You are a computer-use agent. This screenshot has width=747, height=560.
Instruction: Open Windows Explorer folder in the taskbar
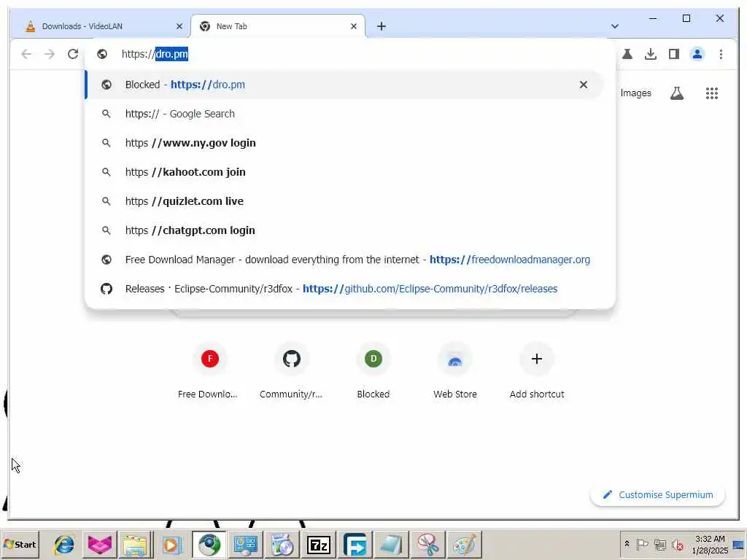click(135, 544)
